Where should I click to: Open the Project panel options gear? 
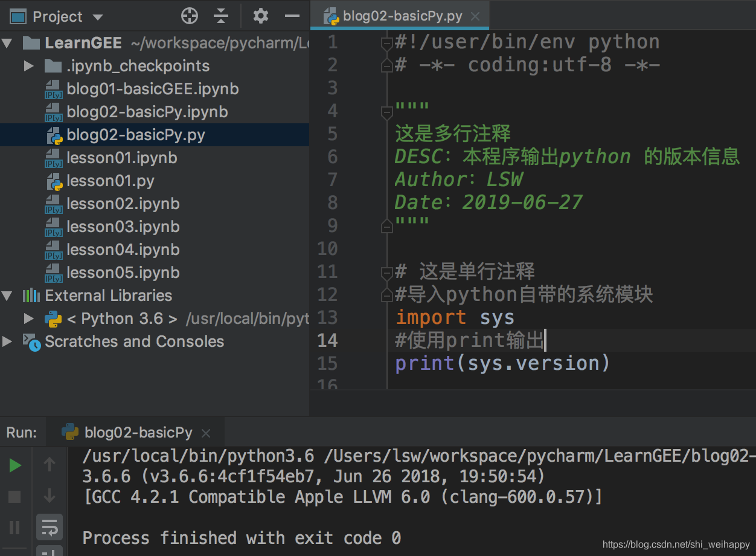(260, 16)
